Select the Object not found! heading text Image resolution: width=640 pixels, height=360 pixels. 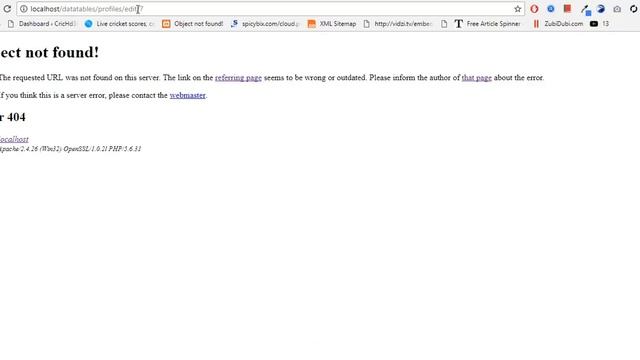[49, 52]
